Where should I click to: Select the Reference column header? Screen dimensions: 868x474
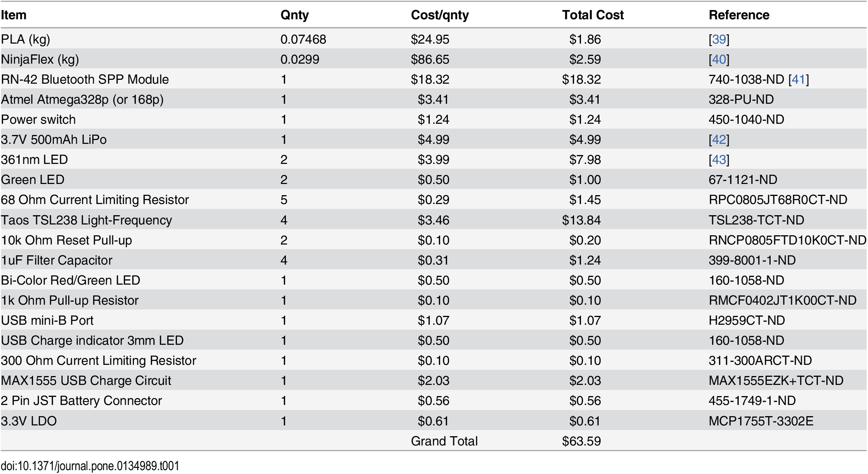[739, 15]
